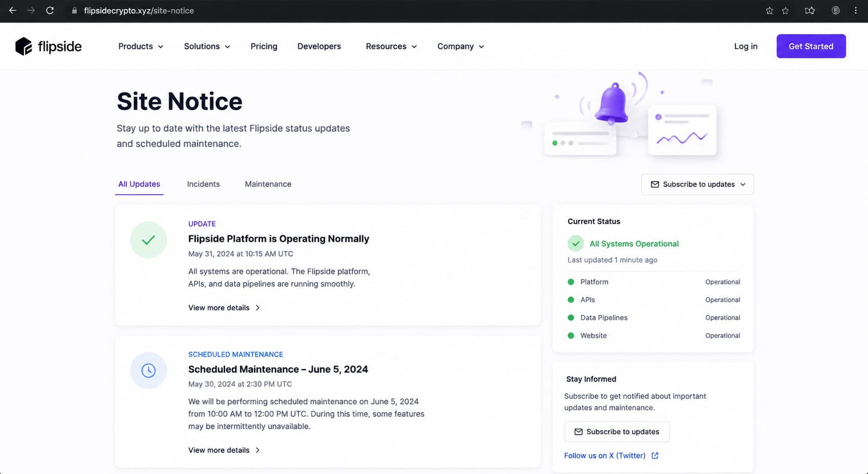Click the Operational status in the Data Pipelines row
The image size is (868, 474).
723,318
